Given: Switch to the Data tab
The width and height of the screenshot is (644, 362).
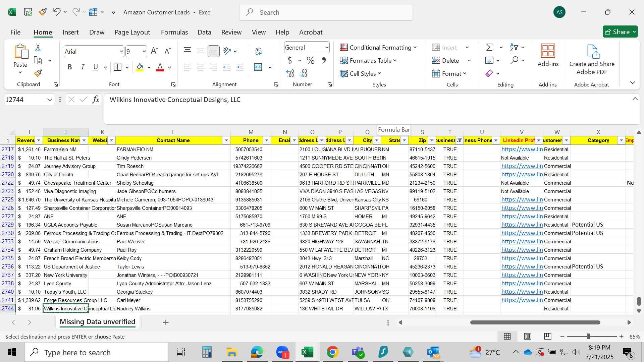Looking at the screenshot, I should (x=204, y=32).
